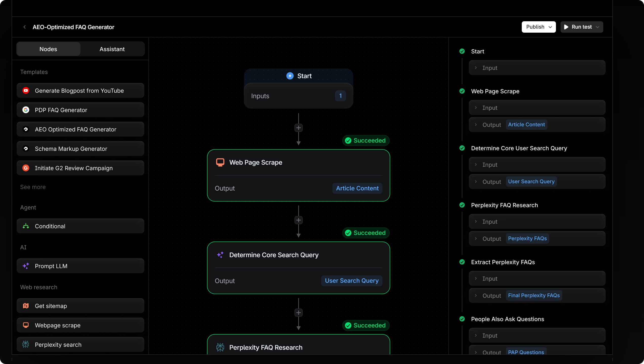Click the AEO-Optimized FAQ Generator title
This screenshot has width=644, height=364.
pos(73,27)
